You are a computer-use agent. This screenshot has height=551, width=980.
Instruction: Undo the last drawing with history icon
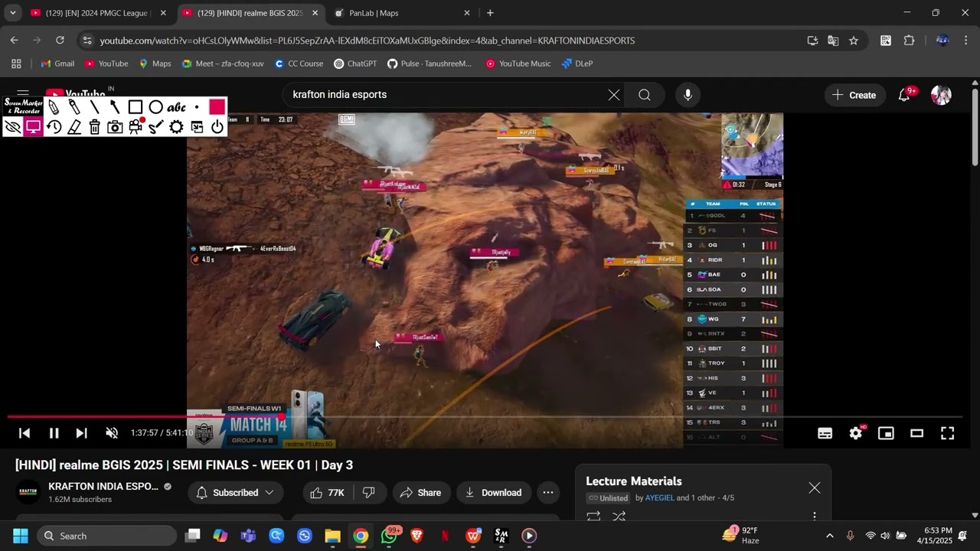point(54,127)
